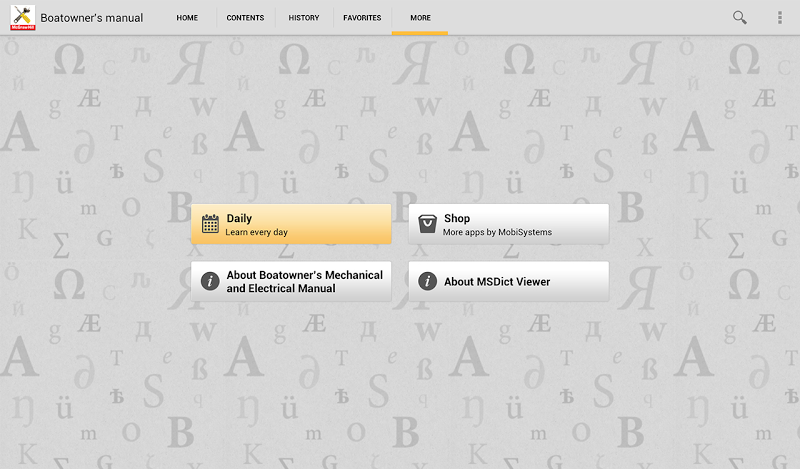Go to the HISTORY tab
Screen dimensions: 800x469
[304, 18]
